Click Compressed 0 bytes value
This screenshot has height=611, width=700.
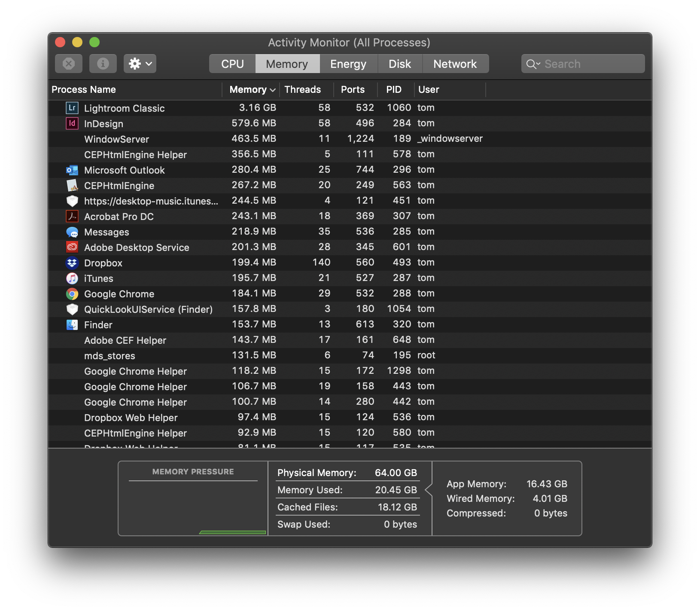551,513
